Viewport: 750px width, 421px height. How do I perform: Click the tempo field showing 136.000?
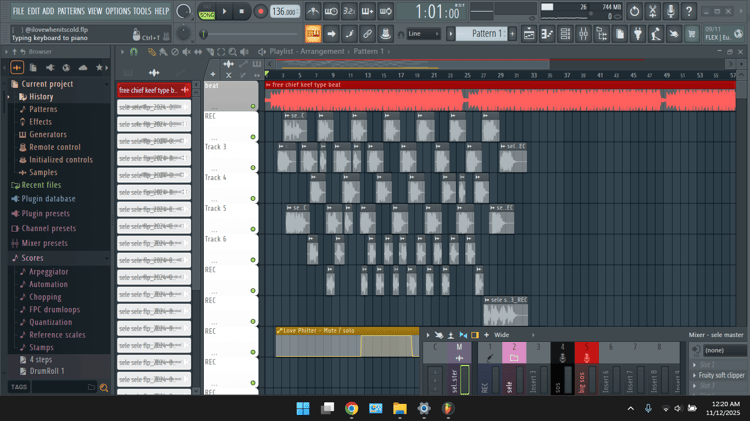(x=285, y=11)
